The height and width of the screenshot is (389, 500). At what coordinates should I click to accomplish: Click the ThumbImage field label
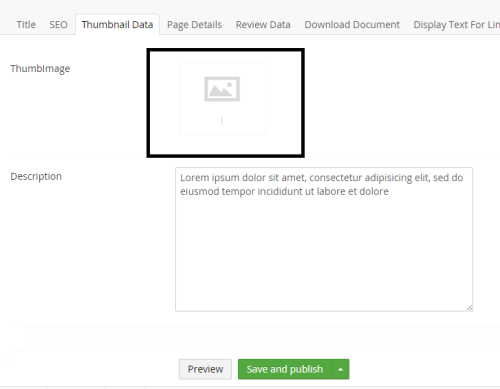(40, 68)
